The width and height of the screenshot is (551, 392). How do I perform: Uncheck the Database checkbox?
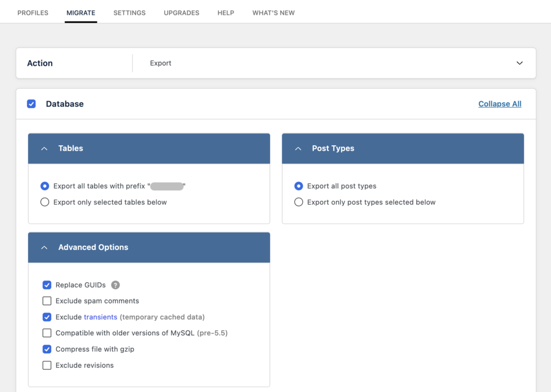pos(31,104)
